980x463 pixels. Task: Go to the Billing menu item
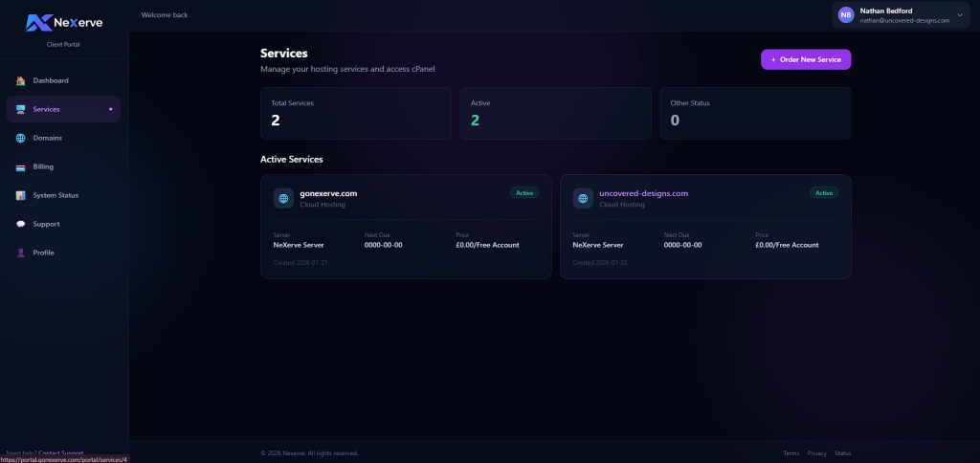coord(43,166)
